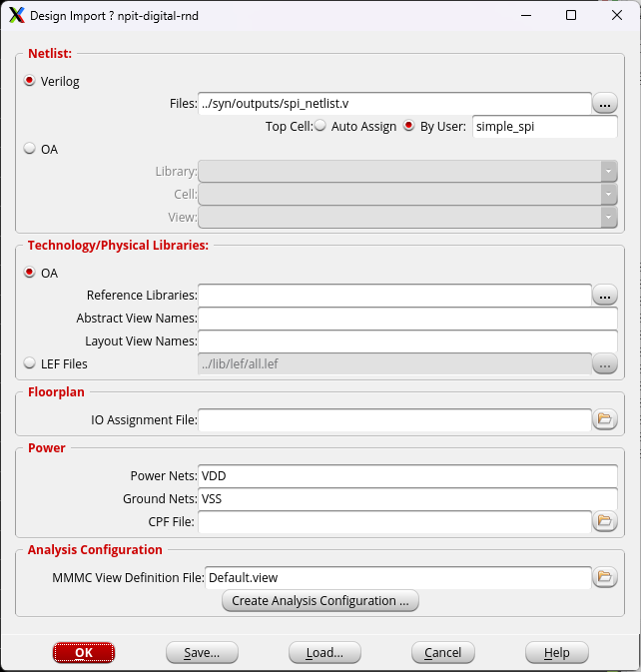Viewport: 641px width, 672px height.
Task: Browse for LEF files
Action: (605, 363)
